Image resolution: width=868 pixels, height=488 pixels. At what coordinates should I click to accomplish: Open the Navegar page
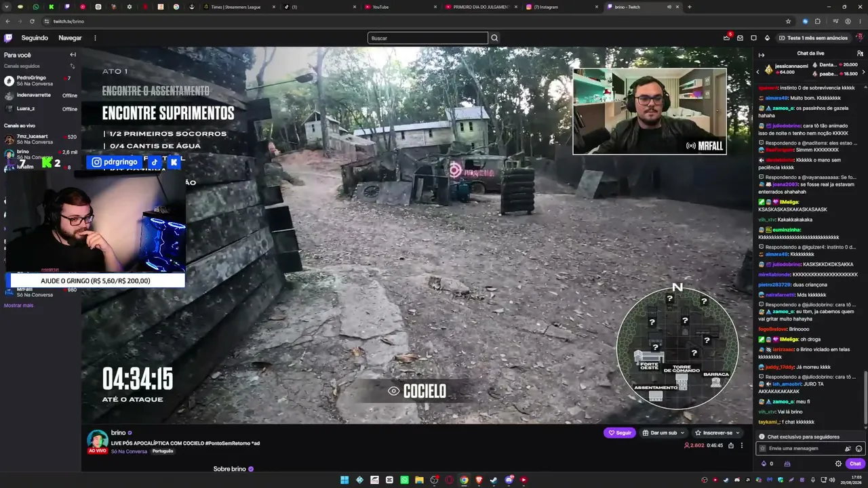pos(70,38)
